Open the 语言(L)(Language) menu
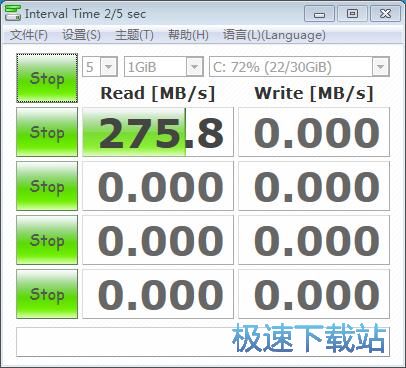 274,35
